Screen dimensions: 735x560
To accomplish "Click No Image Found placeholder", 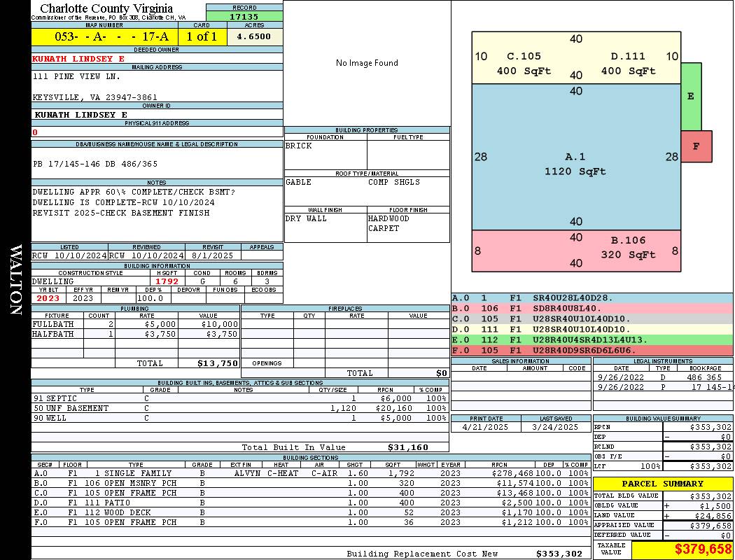I will point(367,63).
